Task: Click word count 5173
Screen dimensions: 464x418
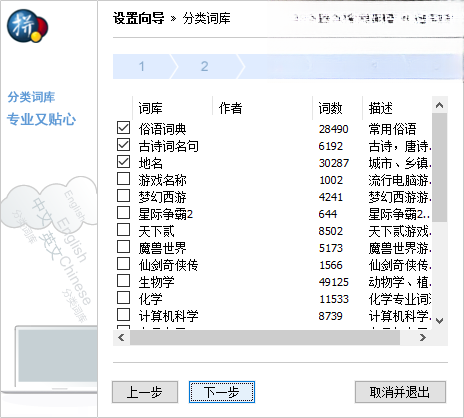Action: (330, 248)
